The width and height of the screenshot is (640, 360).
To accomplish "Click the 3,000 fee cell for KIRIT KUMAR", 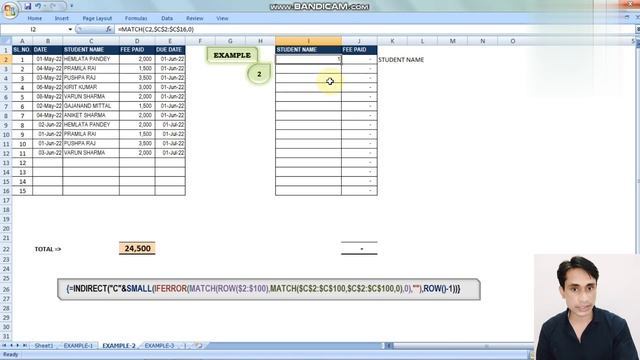I will point(137,87).
